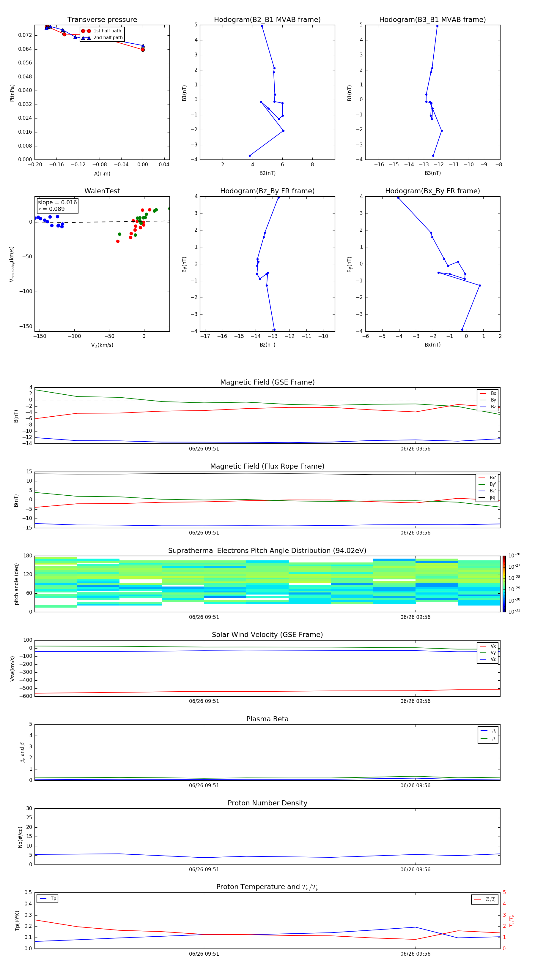Viewport: 535px width, 980px height.
Task: Click the "B2(nT)" x-axis label
Action: [x=267, y=173]
